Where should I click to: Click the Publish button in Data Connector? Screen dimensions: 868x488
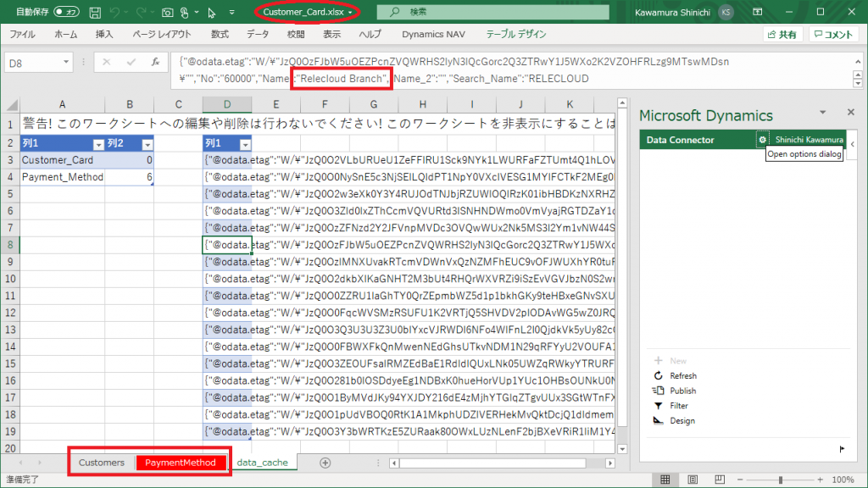[x=674, y=391]
